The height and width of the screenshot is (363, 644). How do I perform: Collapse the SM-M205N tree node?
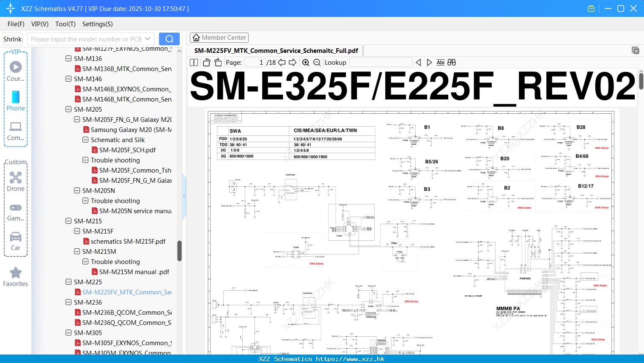pyautogui.click(x=77, y=190)
